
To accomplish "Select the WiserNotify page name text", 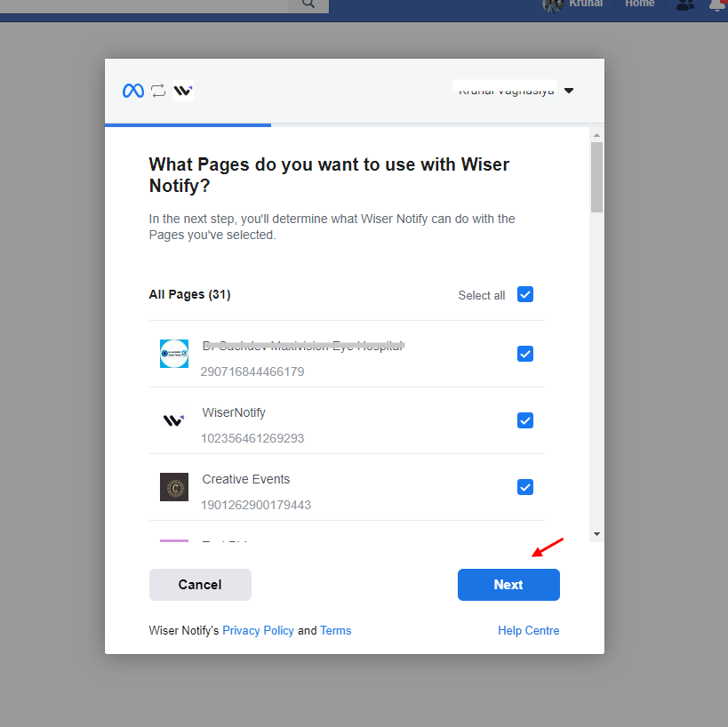I will pos(234,412).
